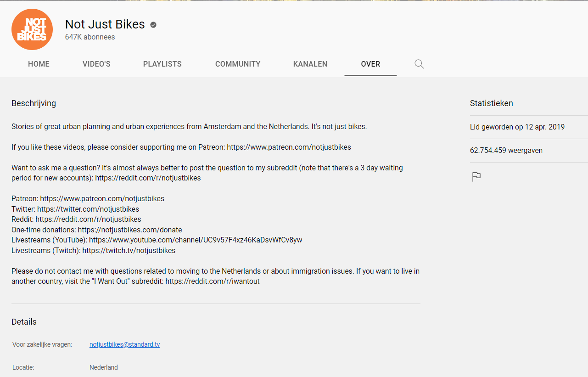The image size is (588, 377).
Task: Click 'Lid geworden op 12 apr. 2019'
Action: 517,127
